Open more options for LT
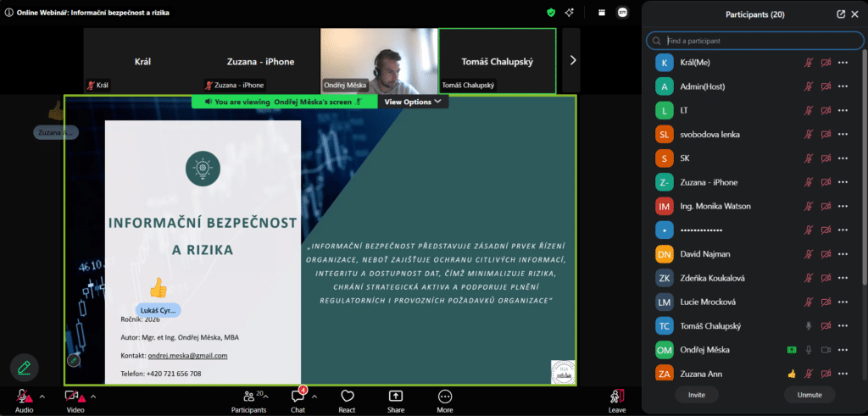 click(843, 111)
